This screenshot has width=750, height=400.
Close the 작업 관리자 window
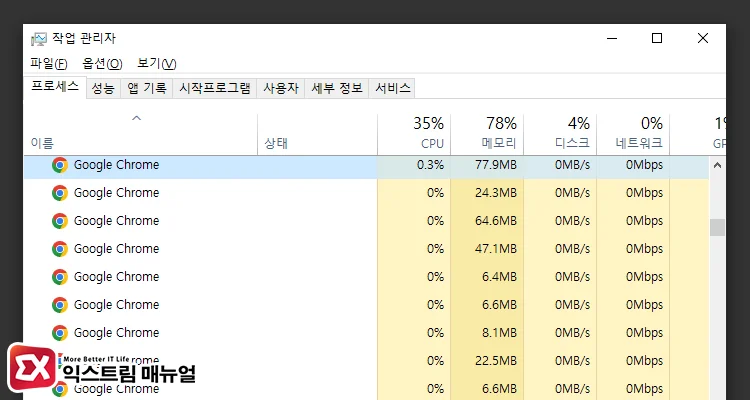703,38
